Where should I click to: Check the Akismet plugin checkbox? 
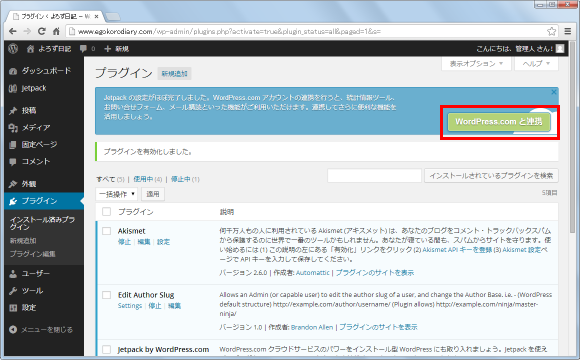(107, 231)
